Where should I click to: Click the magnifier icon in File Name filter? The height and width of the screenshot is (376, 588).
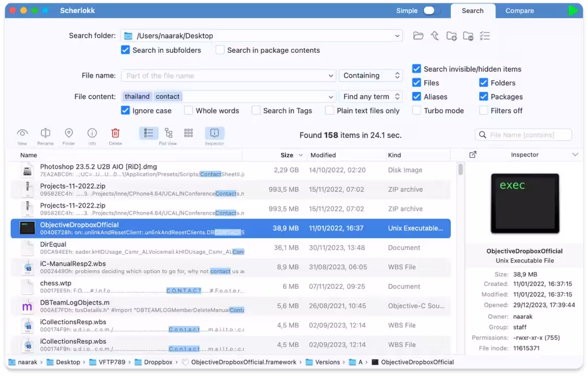(482, 135)
